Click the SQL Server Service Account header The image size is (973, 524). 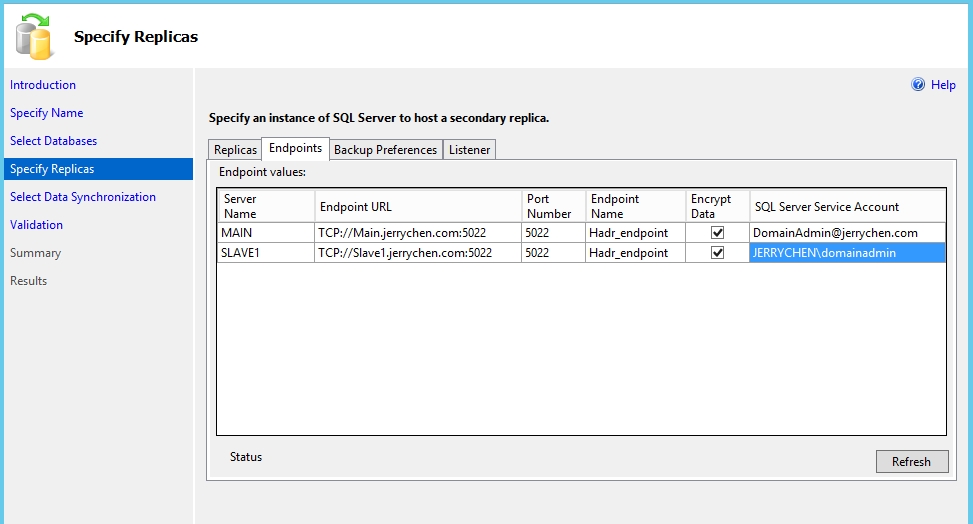pyautogui.click(x=848, y=206)
